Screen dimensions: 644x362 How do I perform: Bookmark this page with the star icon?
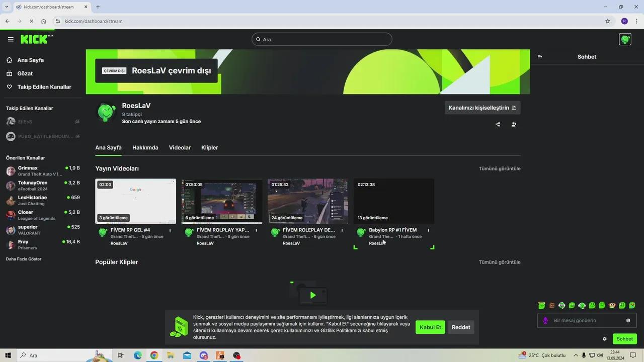click(608, 21)
